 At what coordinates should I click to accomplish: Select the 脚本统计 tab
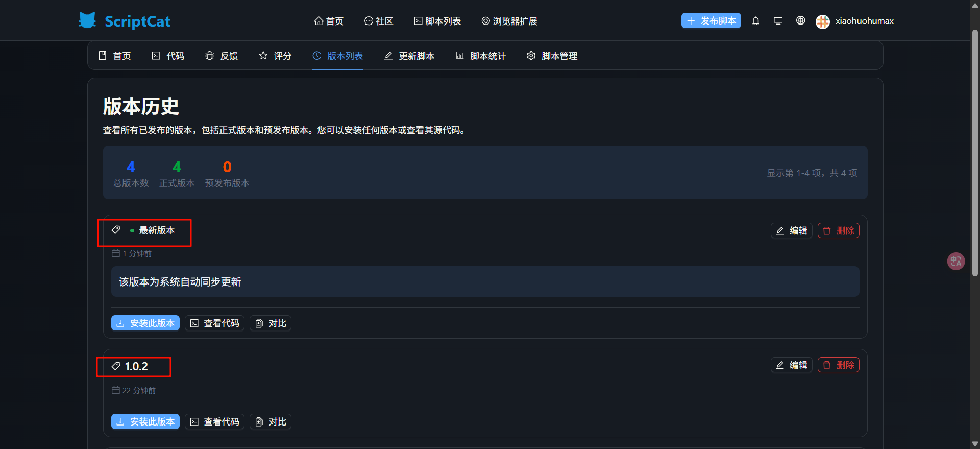click(x=480, y=56)
